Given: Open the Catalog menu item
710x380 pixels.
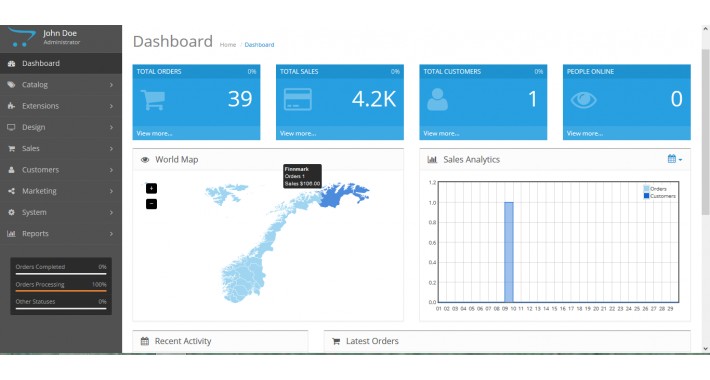Looking at the screenshot, I should coord(61,85).
